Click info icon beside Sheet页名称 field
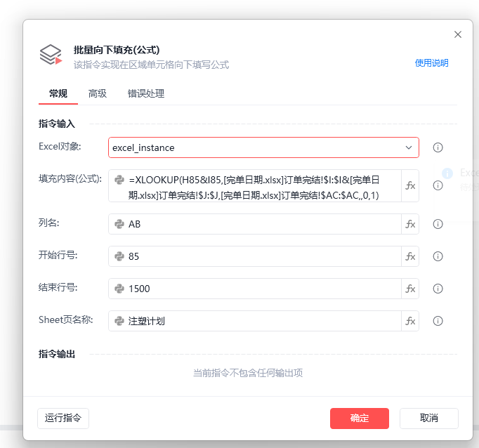Screen dimensions: 479x448 coord(438,322)
